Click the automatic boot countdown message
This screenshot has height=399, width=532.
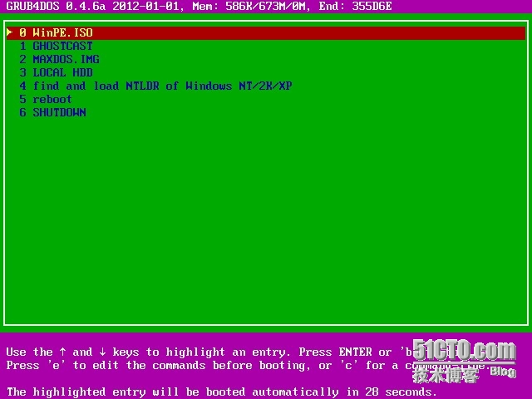tap(221, 392)
